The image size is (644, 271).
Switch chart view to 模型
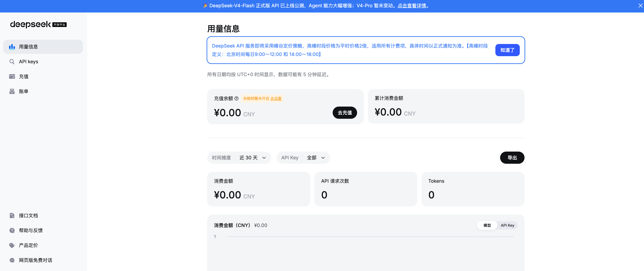coord(487,225)
